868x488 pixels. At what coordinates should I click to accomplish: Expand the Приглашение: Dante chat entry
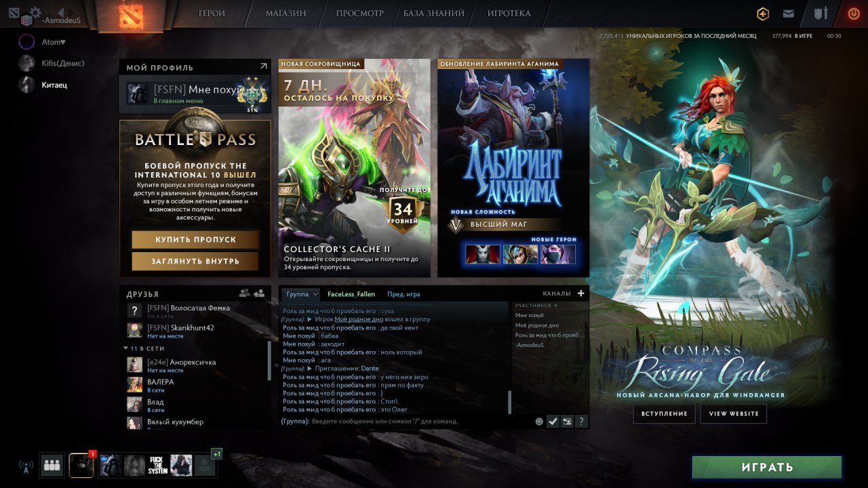(x=309, y=369)
